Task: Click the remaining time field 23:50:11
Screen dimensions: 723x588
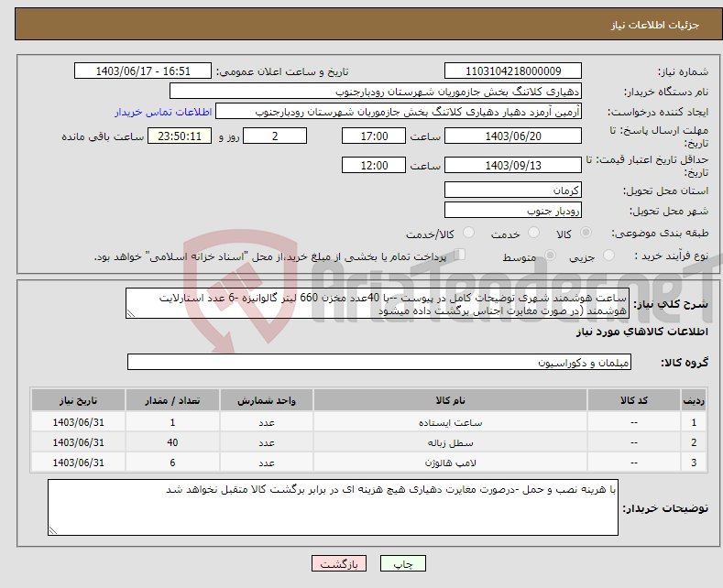Action: 180,136
